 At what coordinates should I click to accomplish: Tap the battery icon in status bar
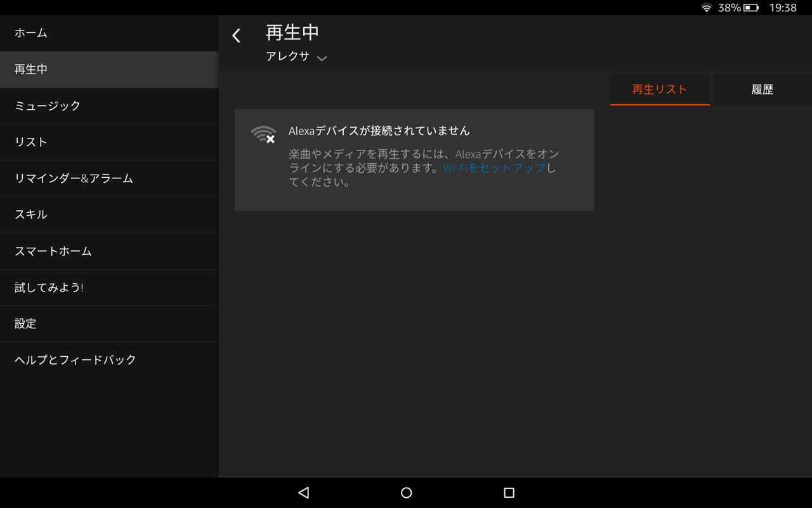pyautogui.click(x=751, y=8)
